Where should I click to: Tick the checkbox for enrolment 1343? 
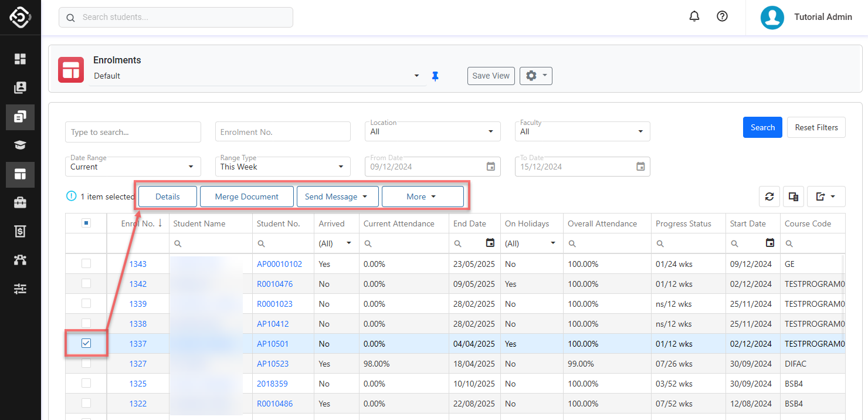[x=86, y=264]
